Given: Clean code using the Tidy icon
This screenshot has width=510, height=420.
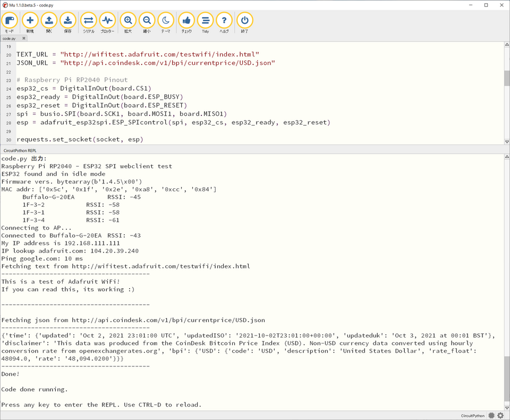Looking at the screenshot, I should coord(205,21).
